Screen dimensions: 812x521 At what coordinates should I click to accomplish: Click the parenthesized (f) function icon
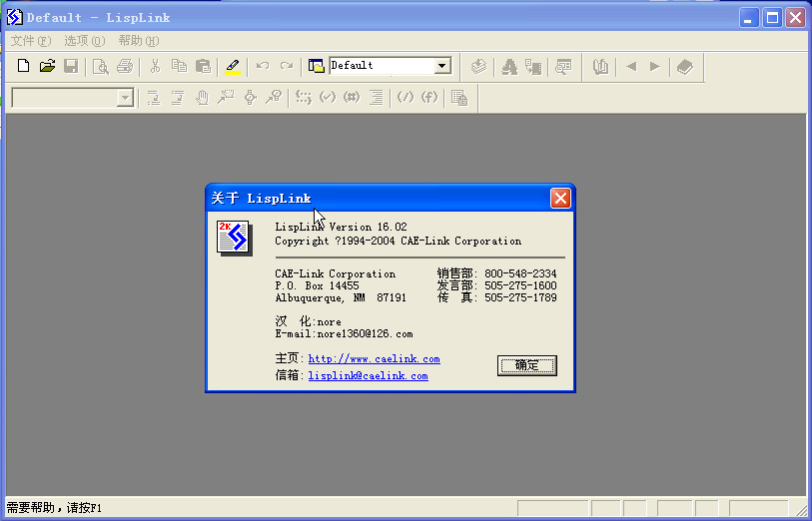(x=429, y=97)
